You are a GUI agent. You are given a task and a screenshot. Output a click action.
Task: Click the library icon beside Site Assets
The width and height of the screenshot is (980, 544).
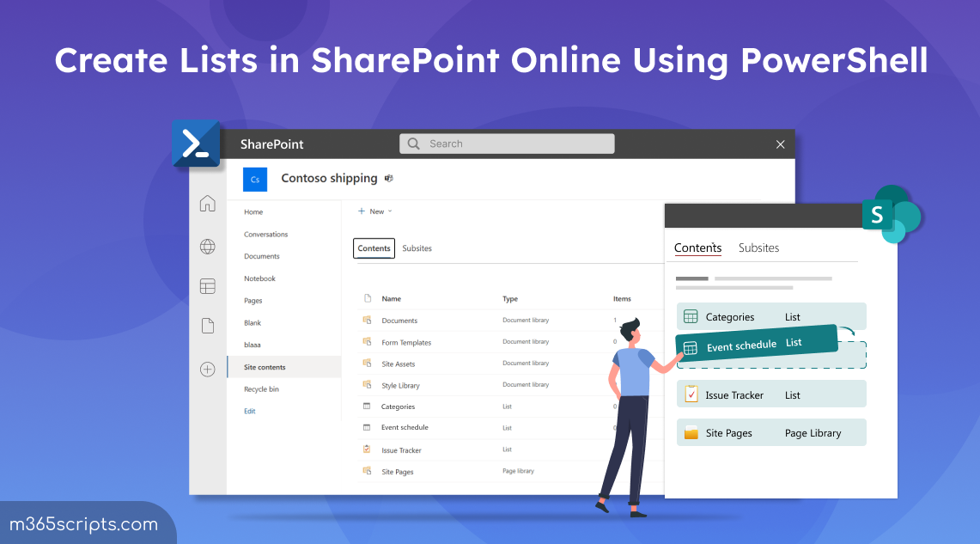[367, 364]
